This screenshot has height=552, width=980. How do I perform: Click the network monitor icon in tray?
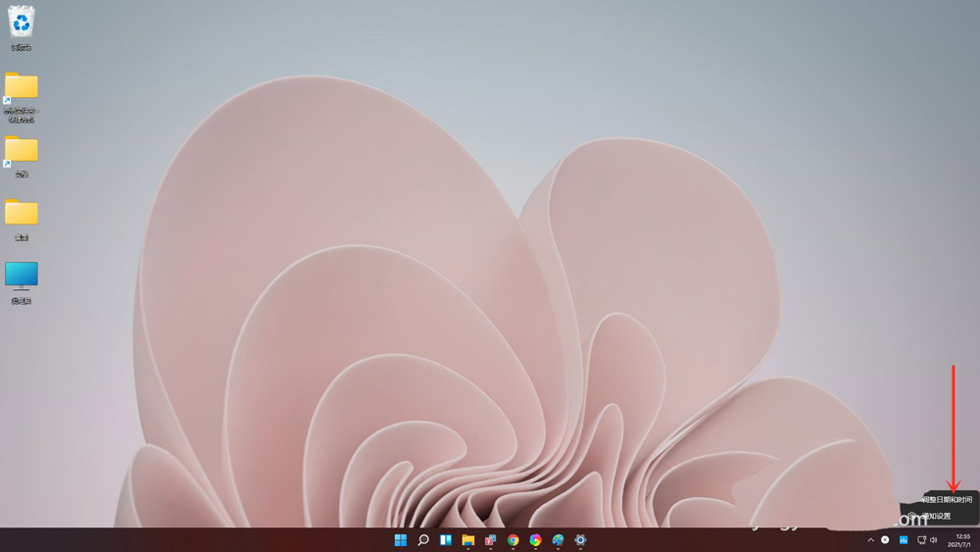[921, 540]
